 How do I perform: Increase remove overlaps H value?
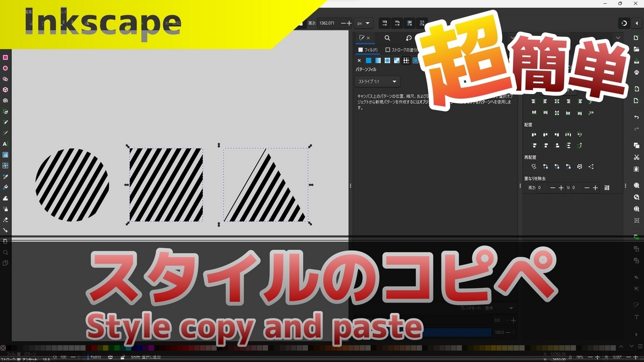tap(561, 188)
